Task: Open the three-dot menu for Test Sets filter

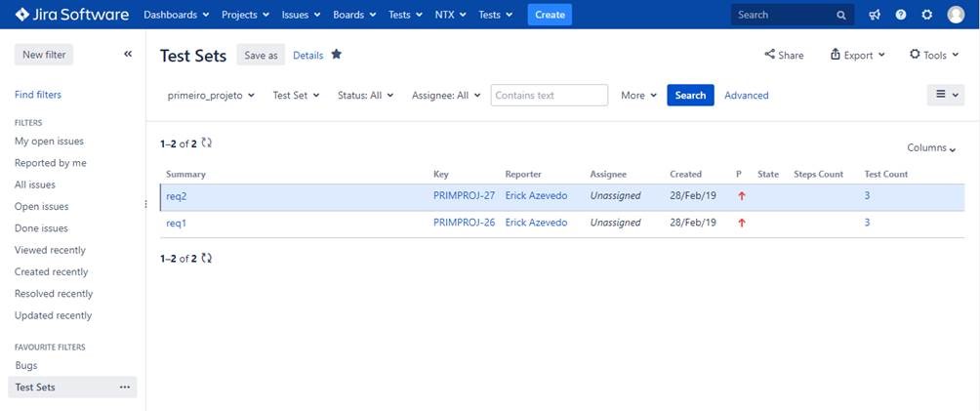Action: (125, 388)
